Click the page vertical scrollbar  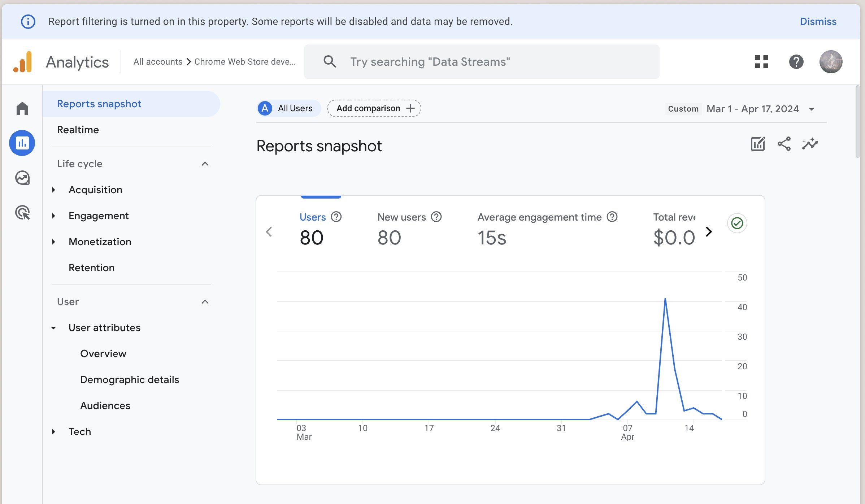point(858,122)
